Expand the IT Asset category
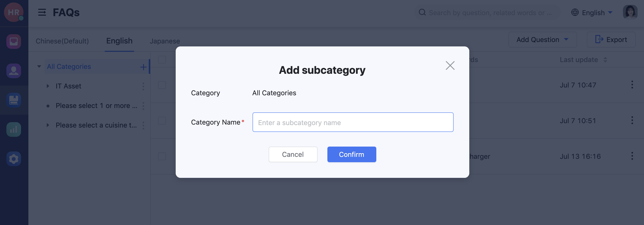 tap(48, 86)
